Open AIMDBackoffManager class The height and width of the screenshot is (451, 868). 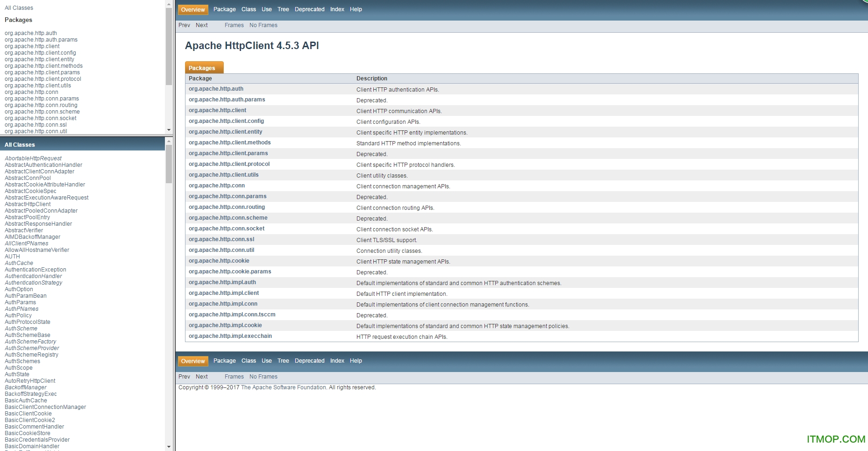click(32, 237)
